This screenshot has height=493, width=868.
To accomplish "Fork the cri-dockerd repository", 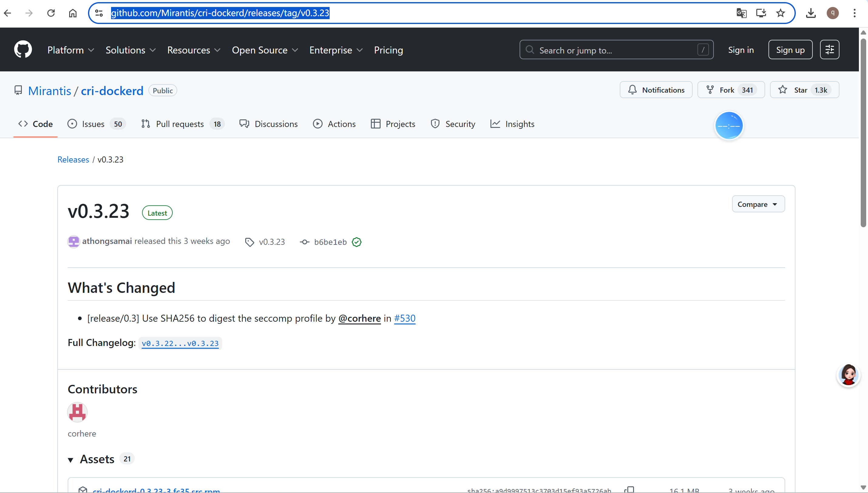I will click(x=731, y=90).
